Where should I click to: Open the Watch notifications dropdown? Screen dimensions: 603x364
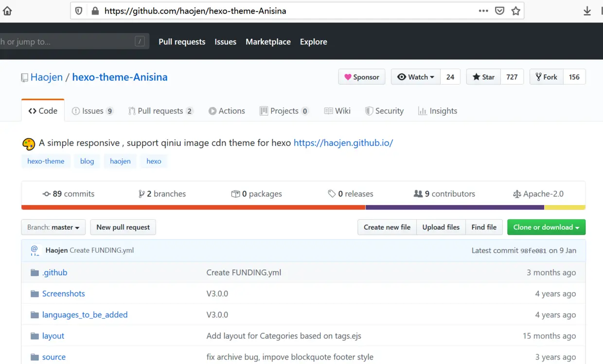416,77
